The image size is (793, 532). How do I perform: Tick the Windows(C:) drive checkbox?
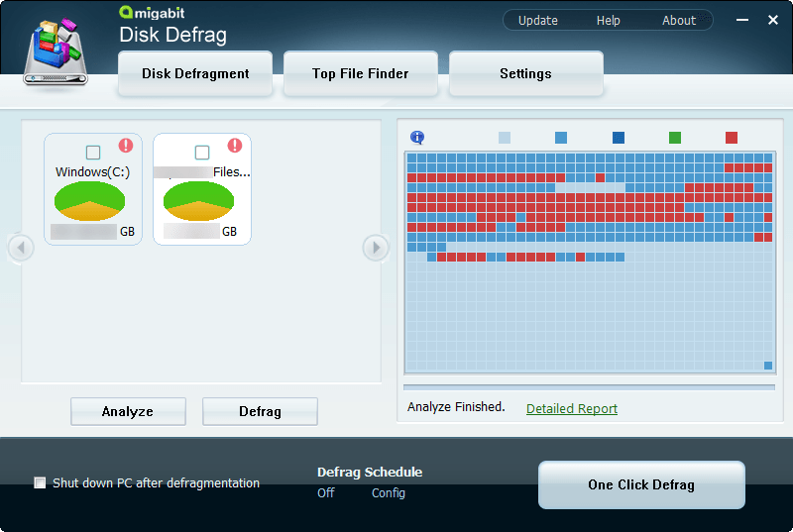(93, 153)
